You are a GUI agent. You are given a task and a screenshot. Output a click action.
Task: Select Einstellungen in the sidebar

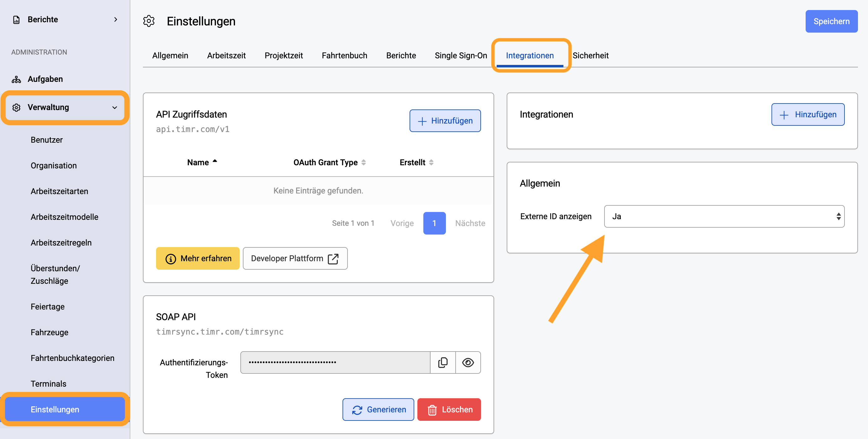[65, 409]
